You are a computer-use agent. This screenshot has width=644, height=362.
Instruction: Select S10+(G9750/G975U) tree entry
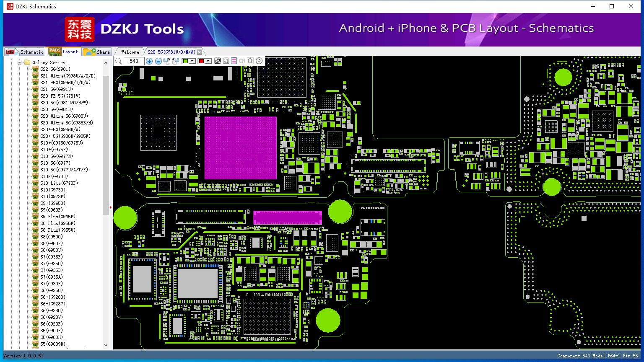[62, 143]
